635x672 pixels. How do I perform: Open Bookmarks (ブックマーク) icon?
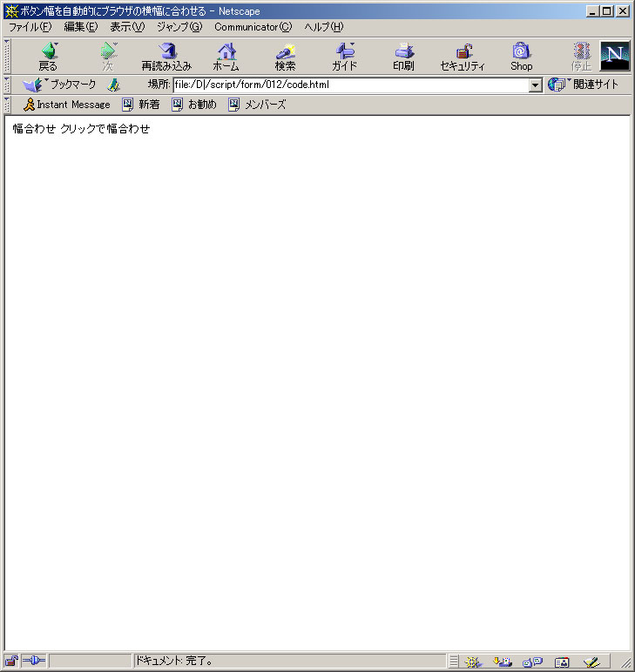point(59,85)
